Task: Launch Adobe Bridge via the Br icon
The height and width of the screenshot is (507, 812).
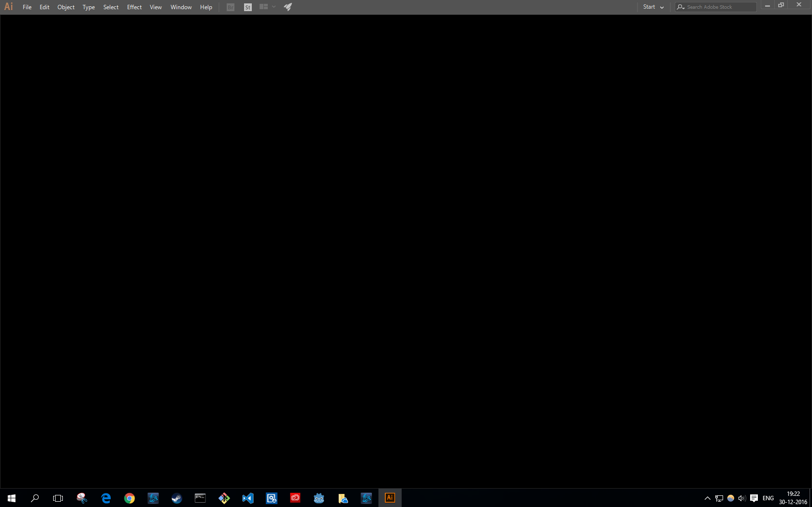Action: 230,7
